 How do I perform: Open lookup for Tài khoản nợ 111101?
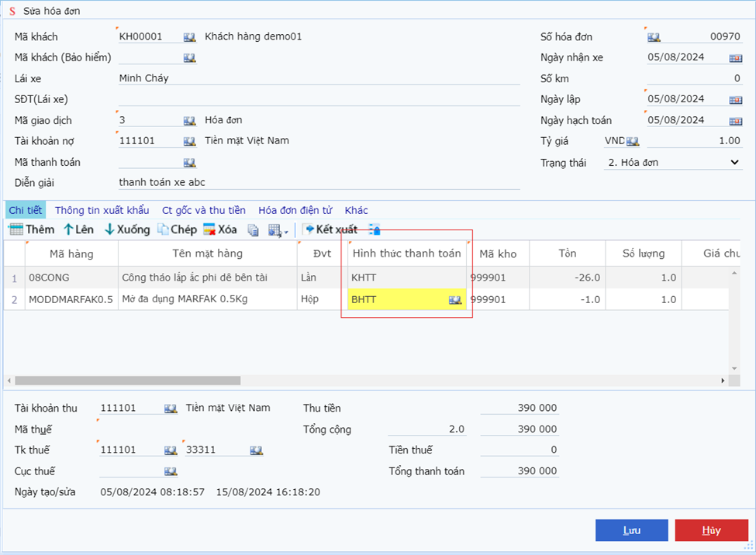click(189, 142)
